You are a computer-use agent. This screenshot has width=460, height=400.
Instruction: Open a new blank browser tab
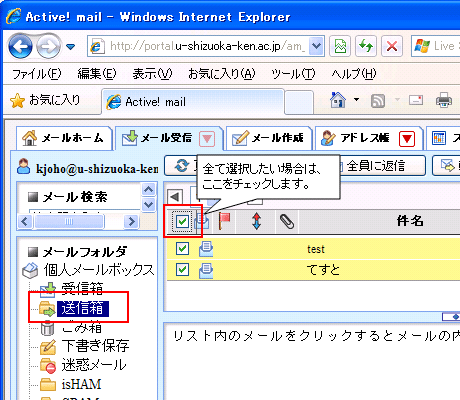point(299,102)
